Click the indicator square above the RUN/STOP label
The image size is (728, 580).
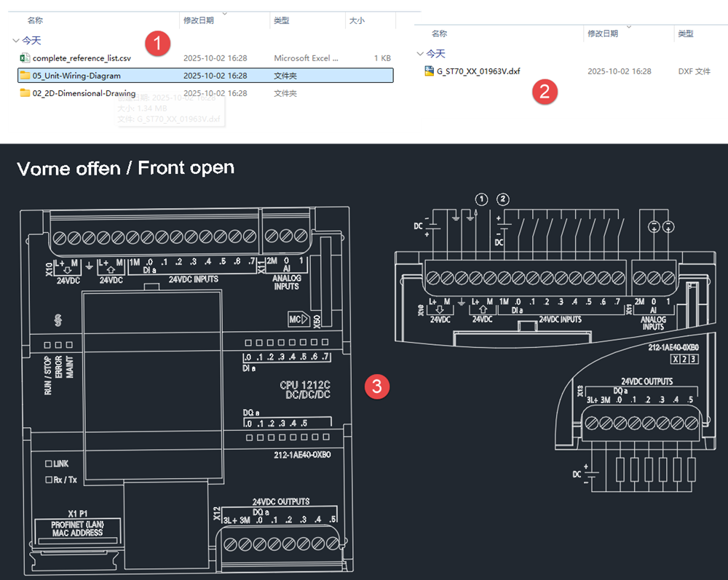tap(48, 345)
